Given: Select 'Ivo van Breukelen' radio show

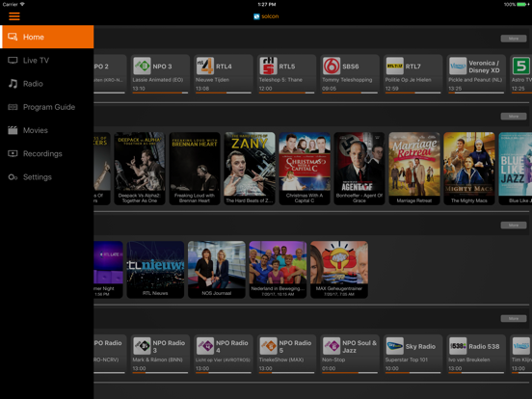Looking at the screenshot, I should pyautogui.click(x=469, y=359).
